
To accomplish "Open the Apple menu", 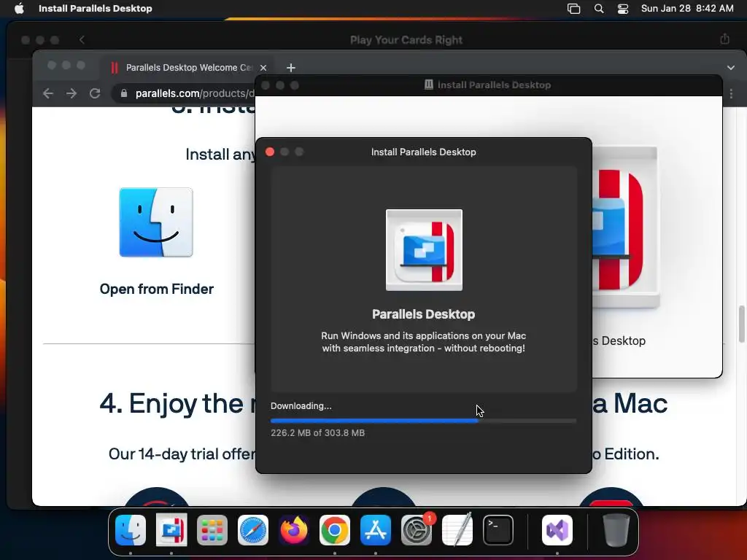I will [19, 9].
